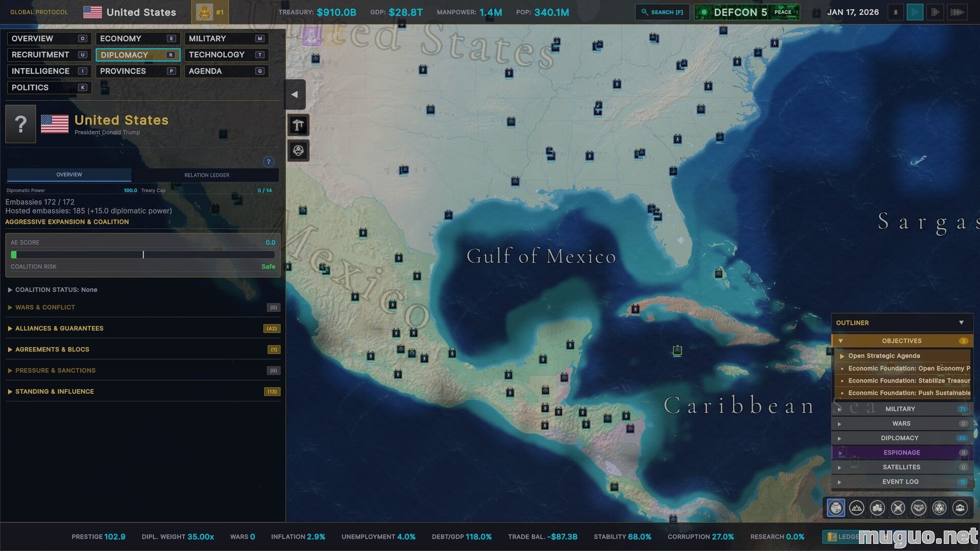The width and height of the screenshot is (980, 551).
Task: Open the Economy menu
Action: [x=138, y=39]
